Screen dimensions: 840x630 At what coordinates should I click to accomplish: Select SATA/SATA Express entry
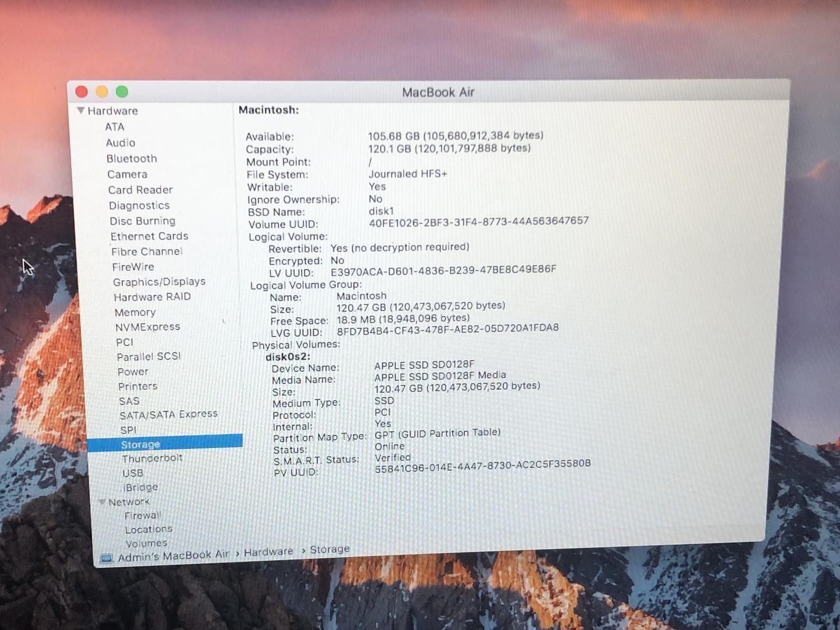pyautogui.click(x=168, y=414)
